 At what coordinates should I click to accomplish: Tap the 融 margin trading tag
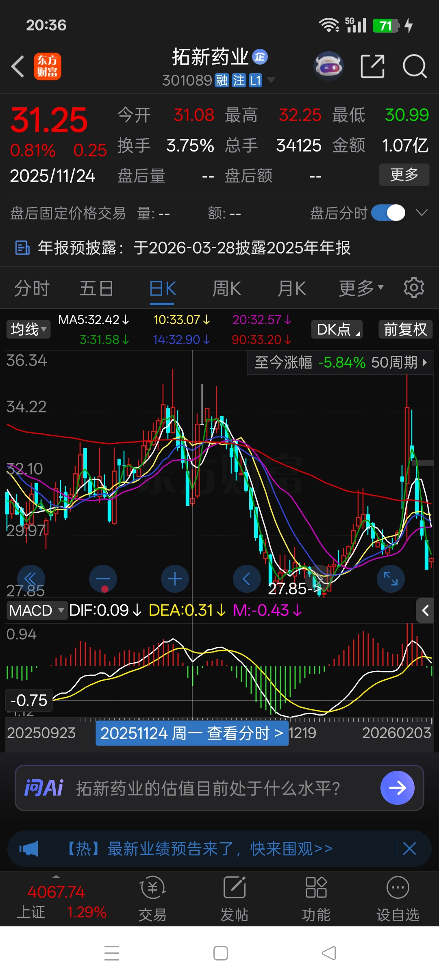222,80
